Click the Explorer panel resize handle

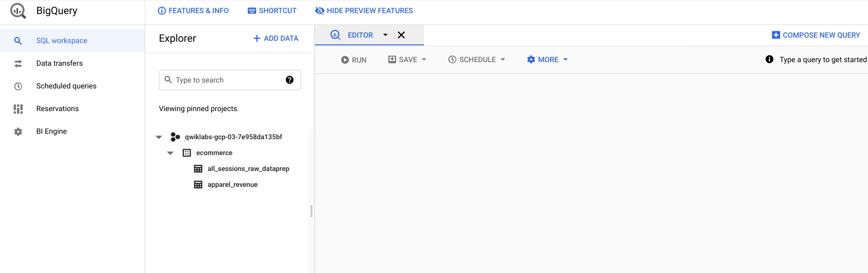311,211
